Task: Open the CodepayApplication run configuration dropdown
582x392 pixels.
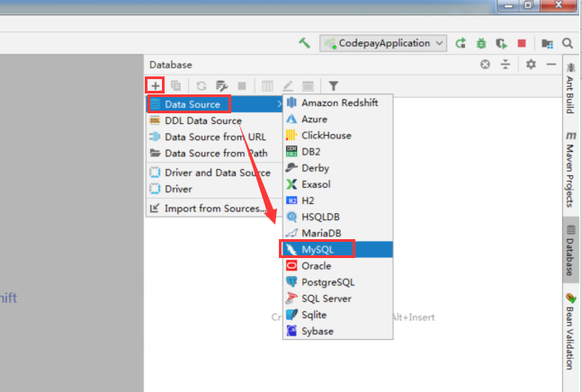Action: 383,43
